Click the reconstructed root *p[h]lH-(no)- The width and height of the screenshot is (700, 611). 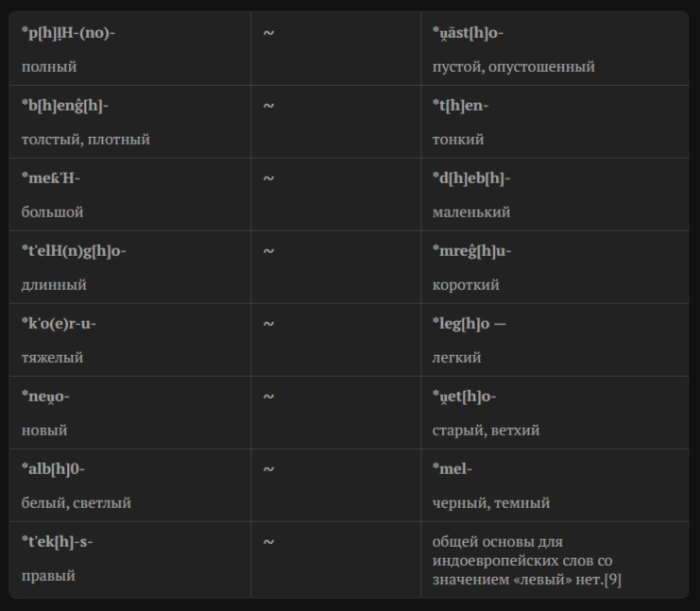[68, 33]
